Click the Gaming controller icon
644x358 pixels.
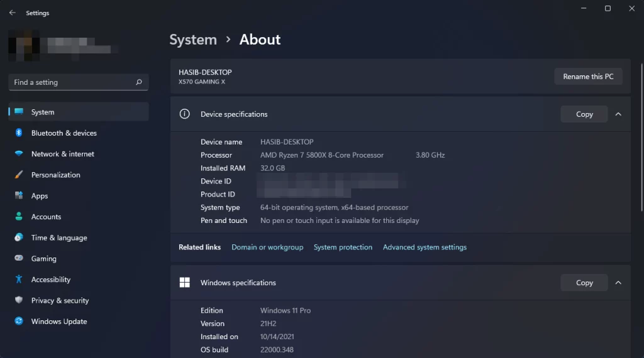point(19,258)
